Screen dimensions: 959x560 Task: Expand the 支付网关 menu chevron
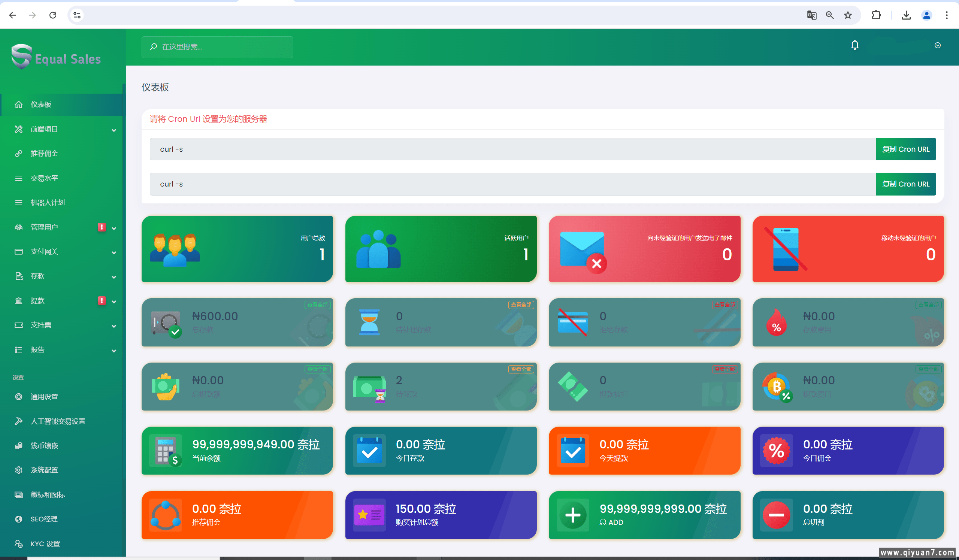tap(114, 252)
